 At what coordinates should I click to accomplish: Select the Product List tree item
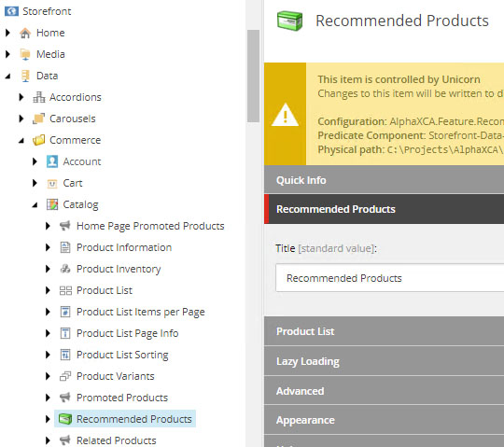105,290
